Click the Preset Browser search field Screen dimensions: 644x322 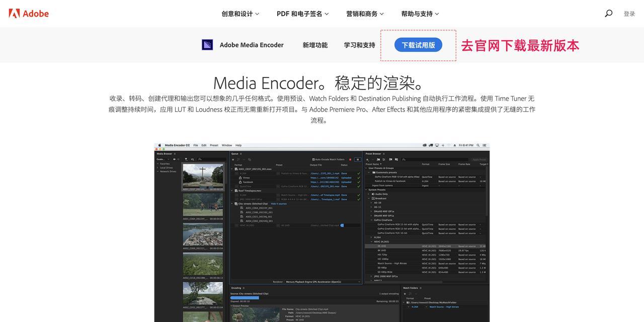(x=435, y=159)
